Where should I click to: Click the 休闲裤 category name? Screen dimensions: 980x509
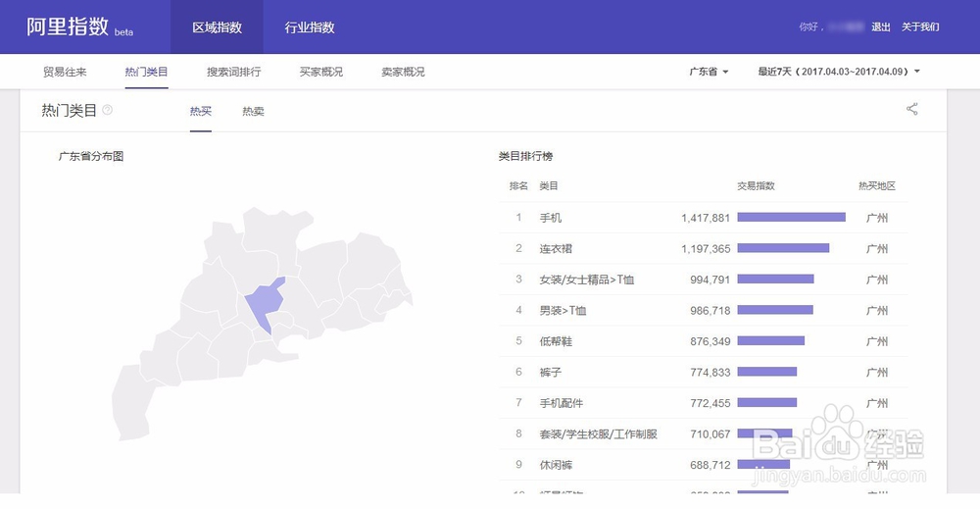[556, 465]
